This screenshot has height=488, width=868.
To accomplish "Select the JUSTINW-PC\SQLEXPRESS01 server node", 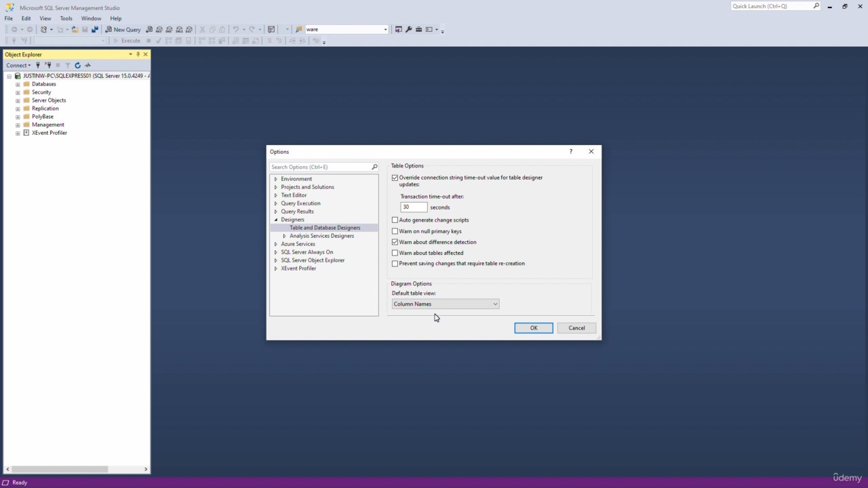I will (x=86, y=76).
